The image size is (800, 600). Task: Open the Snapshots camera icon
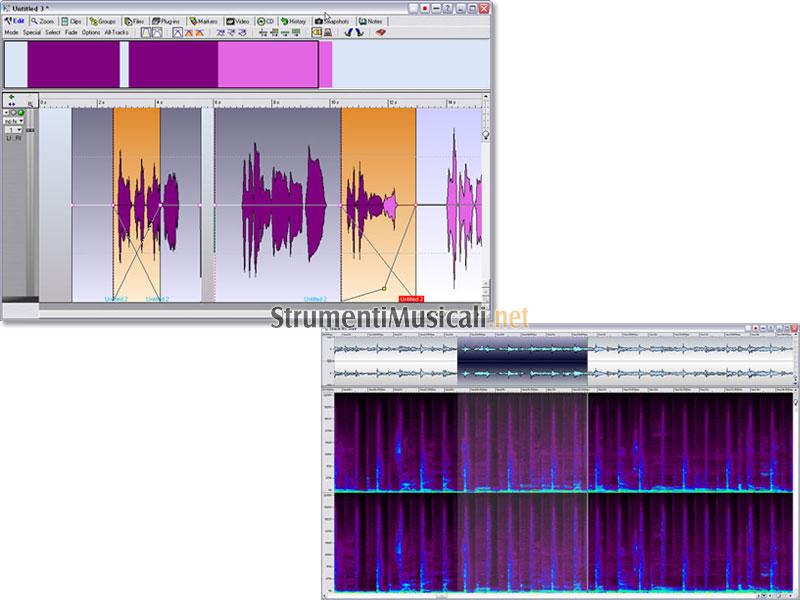click(319, 20)
